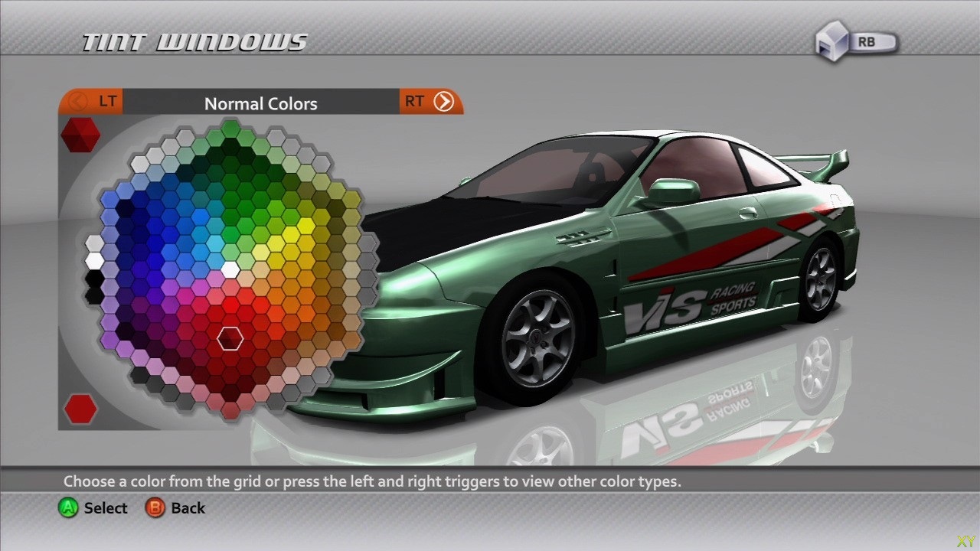Image resolution: width=980 pixels, height=551 pixels.
Task: Click the Tint Windows title
Action: (194, 43)
